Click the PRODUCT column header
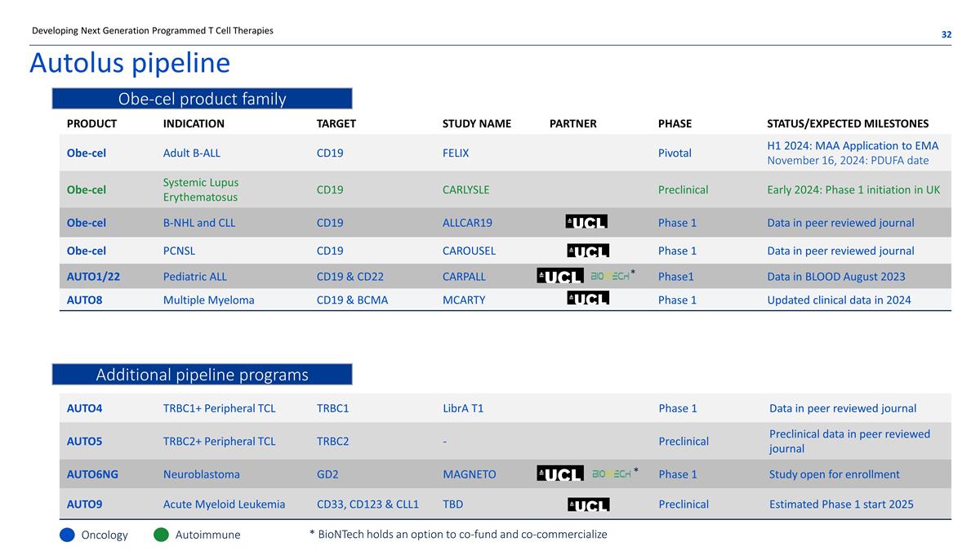 coord(91,124)
